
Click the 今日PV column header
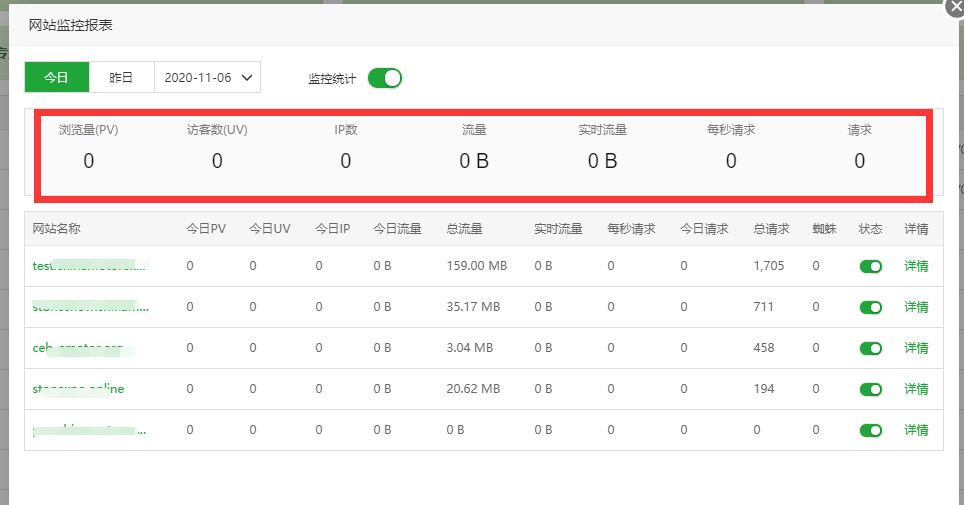(x=206, y=228)
